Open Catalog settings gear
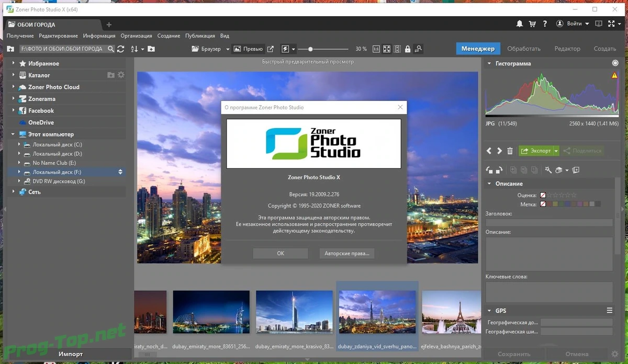This screenshot has height=364, width=628. tap(121, 75)
